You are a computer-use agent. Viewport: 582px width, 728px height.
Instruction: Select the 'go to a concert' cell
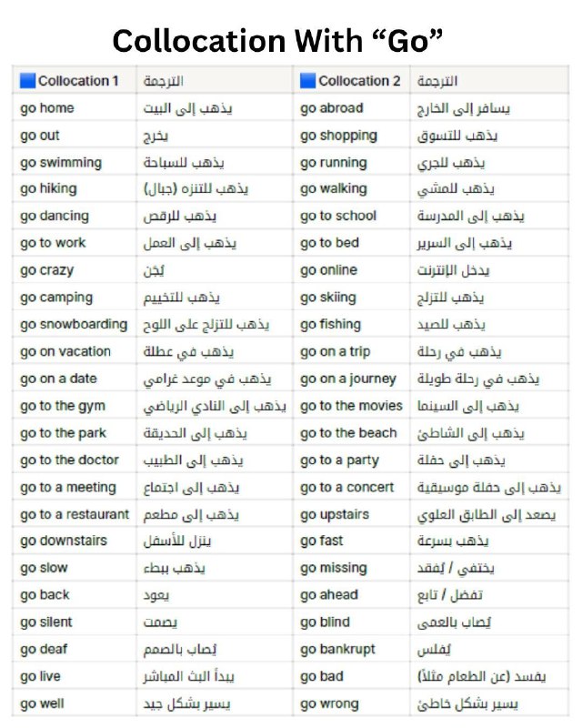[351, 488]
